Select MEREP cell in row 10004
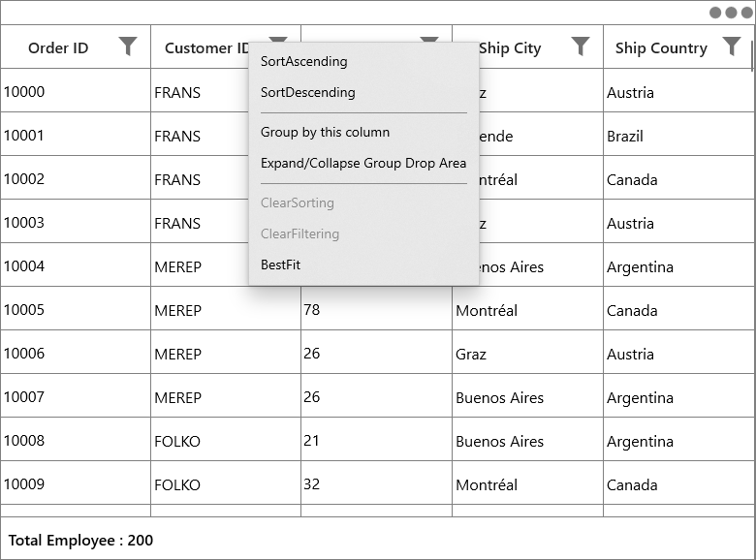756x560 pixels. 200,264
